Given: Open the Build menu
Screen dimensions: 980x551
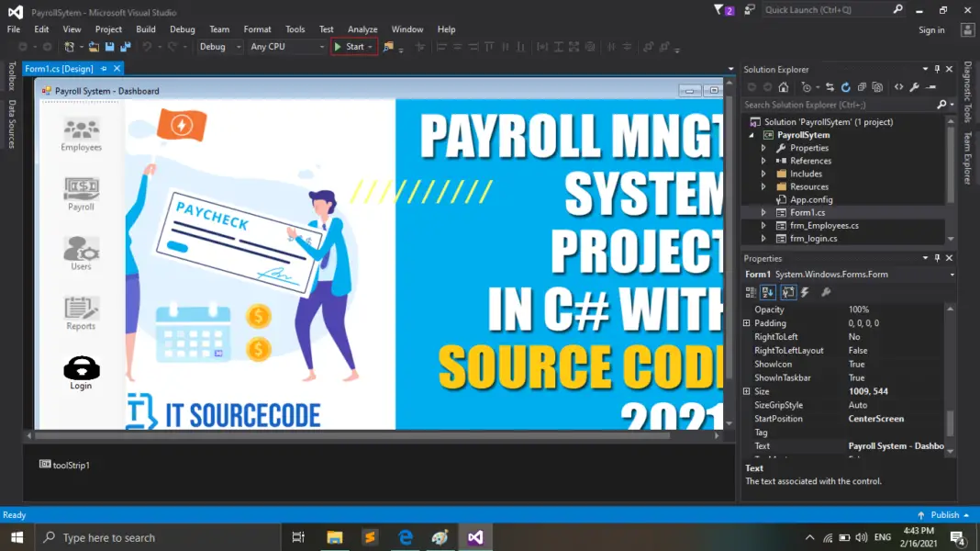Looking at the screenshot, I should pyautogui.click(x=145, y=28).
